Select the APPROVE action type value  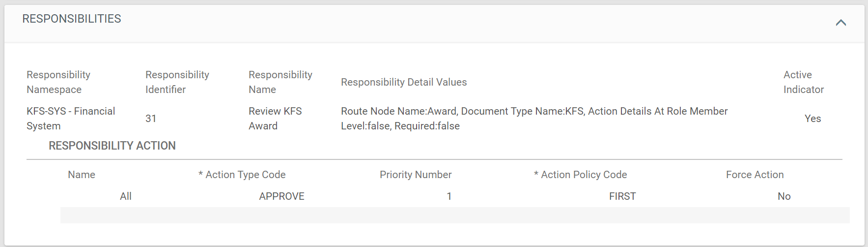coord(282,196)
